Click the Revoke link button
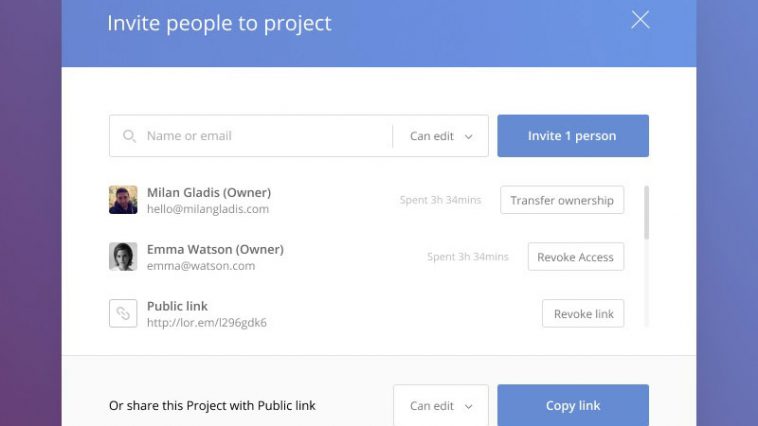The width and height of the screenshot is (758, 426). (x=583, y=314)
